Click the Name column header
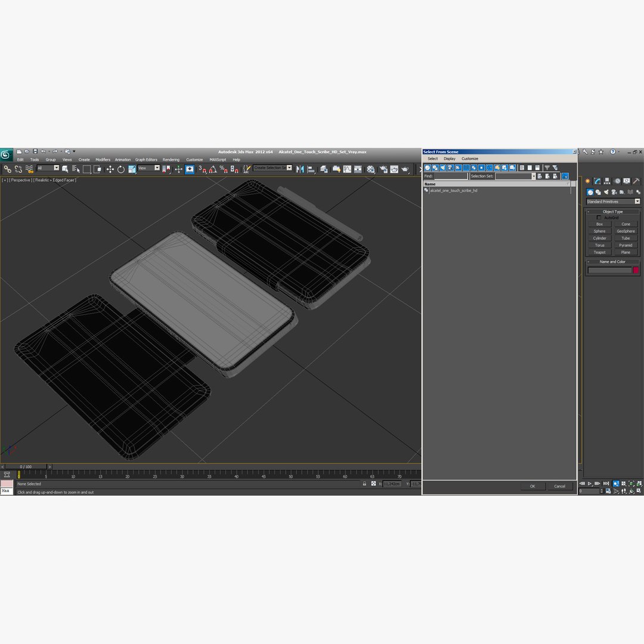Screen dimensions: 644x644 click(497, 184)
